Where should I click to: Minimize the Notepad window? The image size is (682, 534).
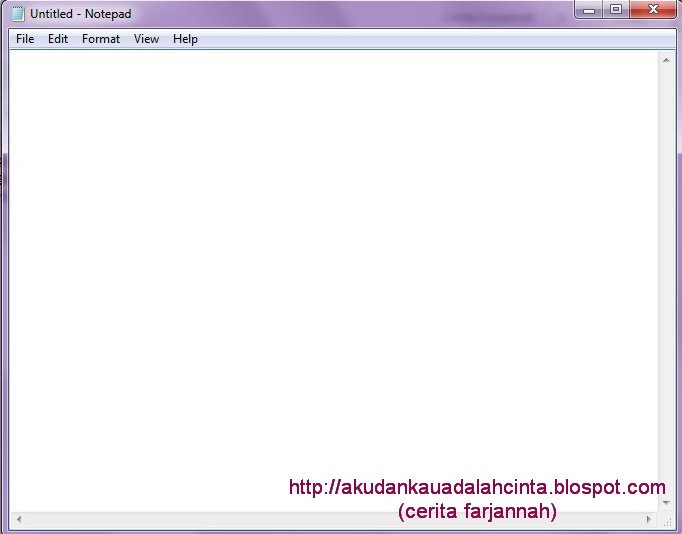(588, 9)
